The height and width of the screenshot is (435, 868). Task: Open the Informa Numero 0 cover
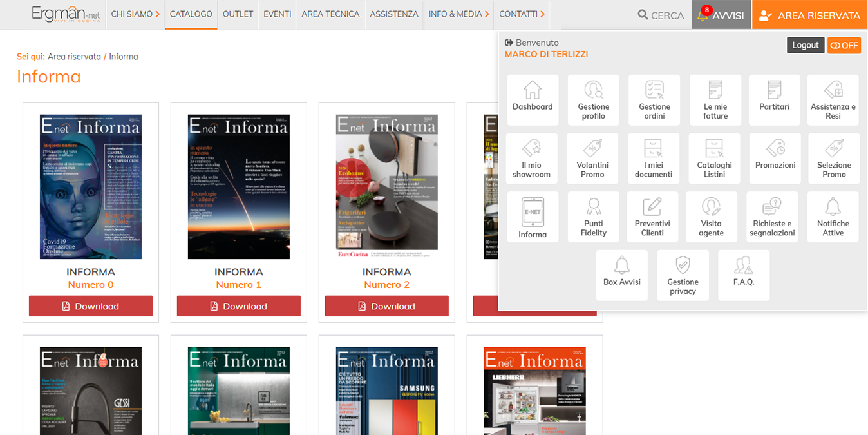point(91,187)
